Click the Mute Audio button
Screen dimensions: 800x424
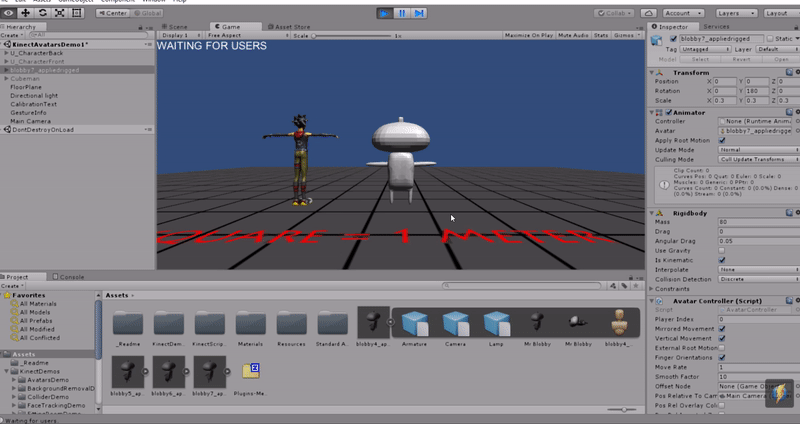pos(573,35)
